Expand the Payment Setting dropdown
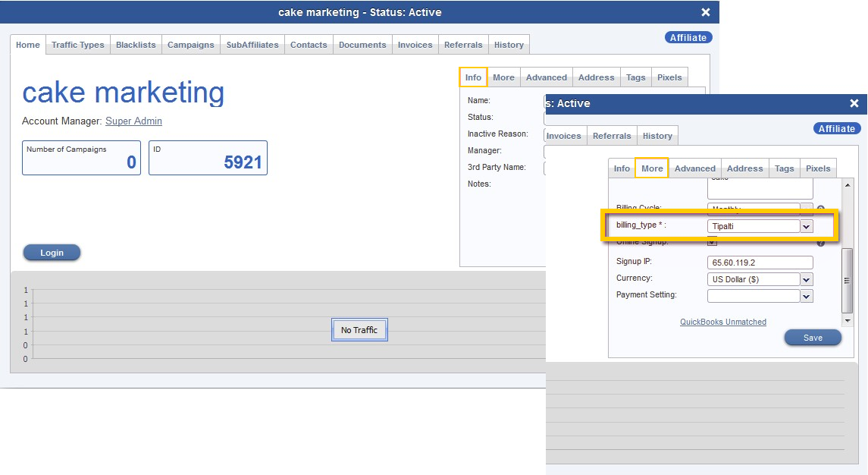 tap(807, 296)
